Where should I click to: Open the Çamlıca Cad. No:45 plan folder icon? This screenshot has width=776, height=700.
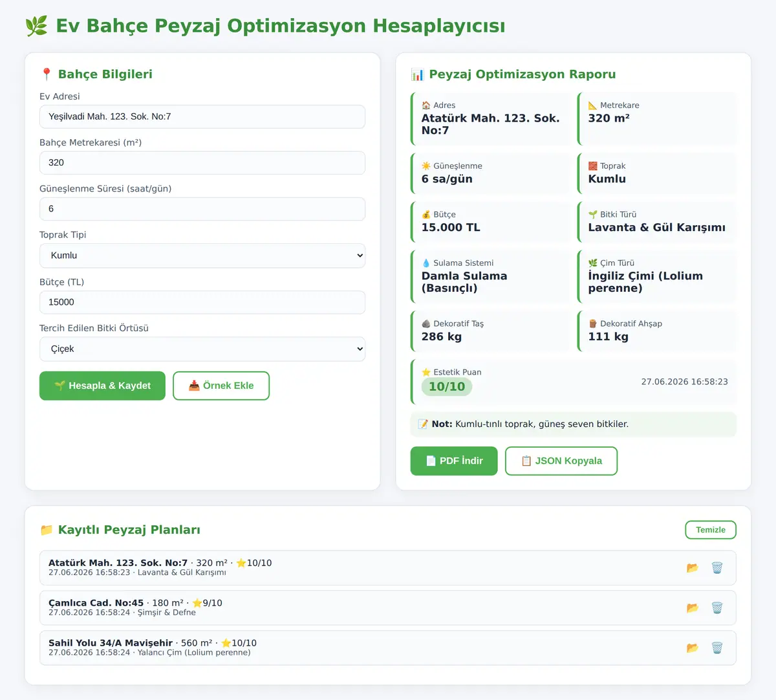click(x=693, y=608)
